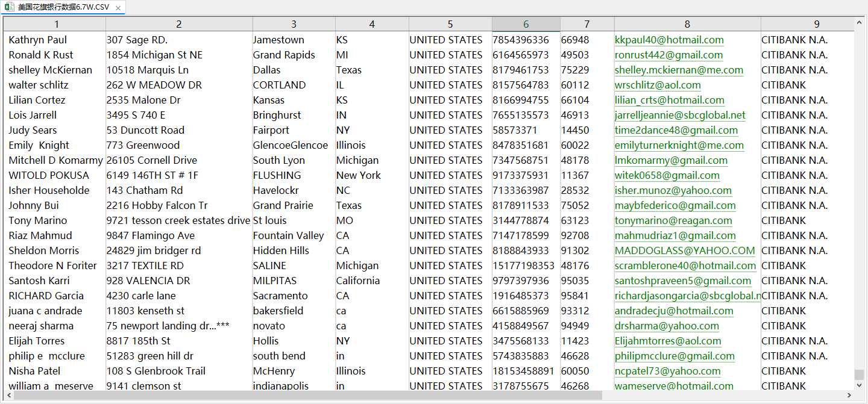This screenshot has width=868, height=404.
Task: Open email link philipmcclure@gmail.com
Action: (675, 356)
